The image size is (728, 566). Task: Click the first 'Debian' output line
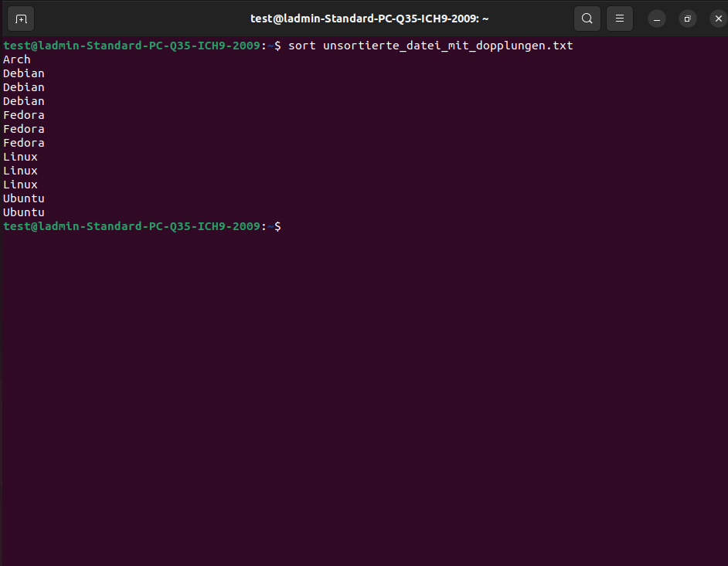24,73
